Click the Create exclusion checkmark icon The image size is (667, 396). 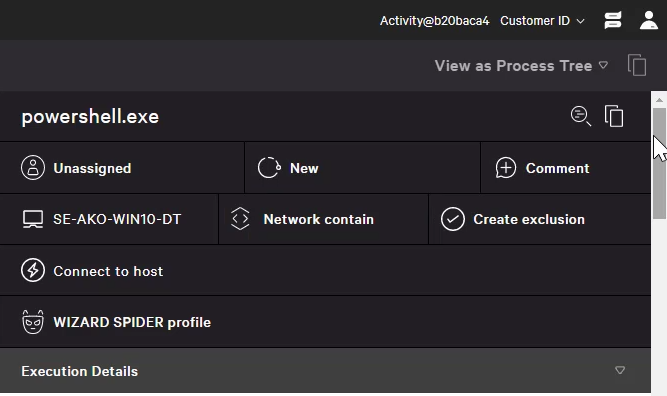click(453, 219)
